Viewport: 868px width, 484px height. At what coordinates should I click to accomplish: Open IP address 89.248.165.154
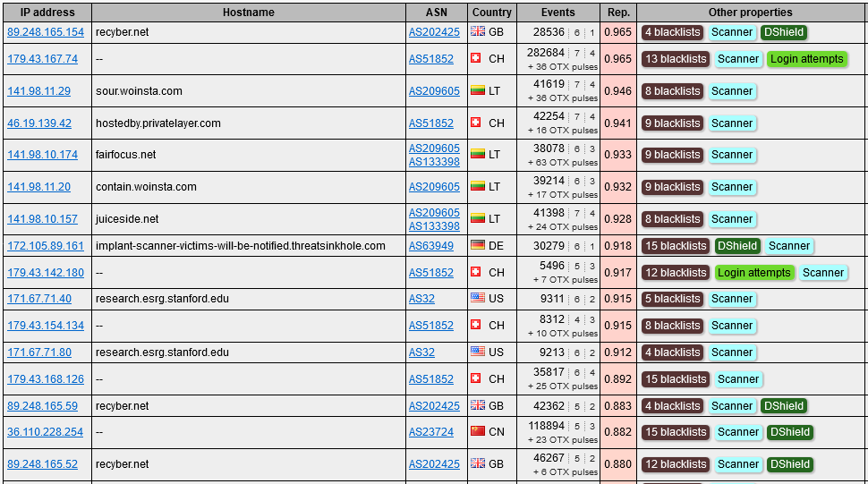pyautogui.click(x=46, y=32)
